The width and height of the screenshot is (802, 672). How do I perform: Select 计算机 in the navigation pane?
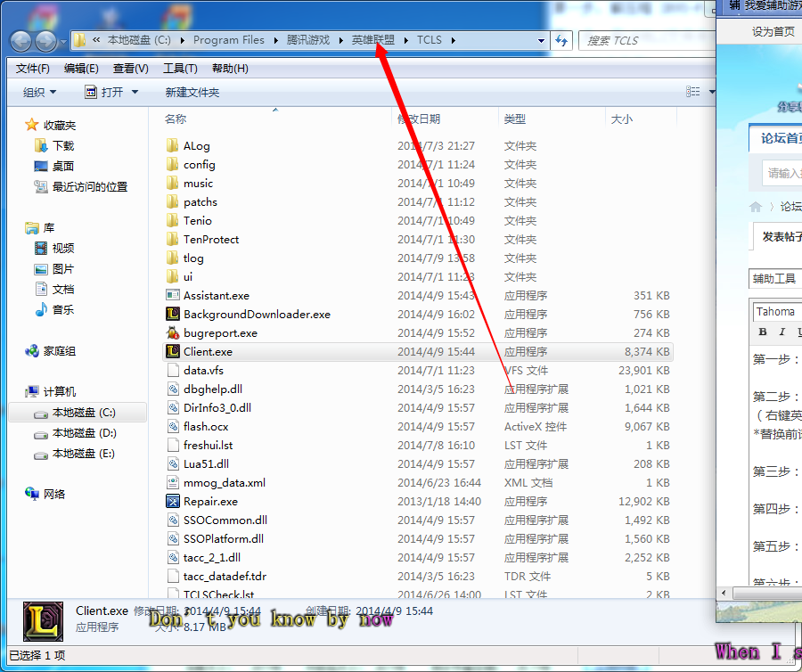click(x=60, y=392)
